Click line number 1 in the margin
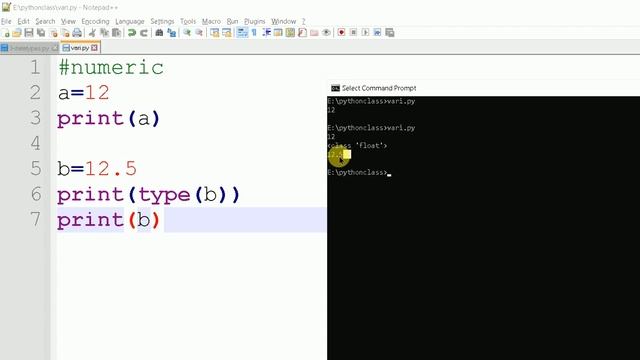Image resolution: width=640 pixels, height=360 pixels. pos(36,67)
